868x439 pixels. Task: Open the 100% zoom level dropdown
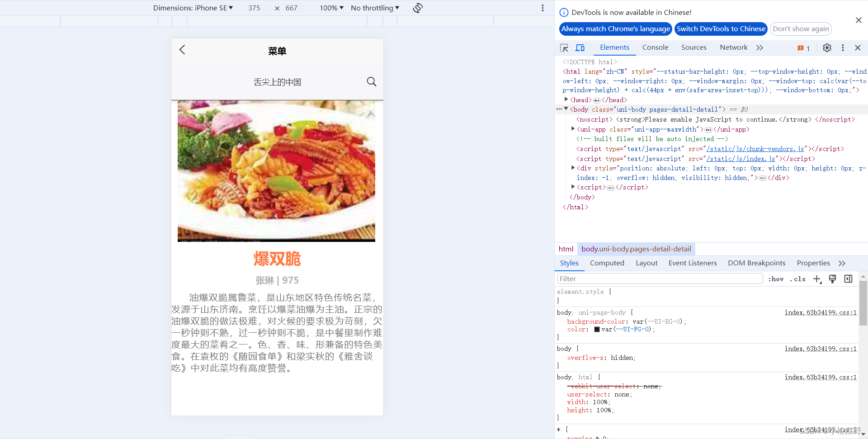point(331,8)
